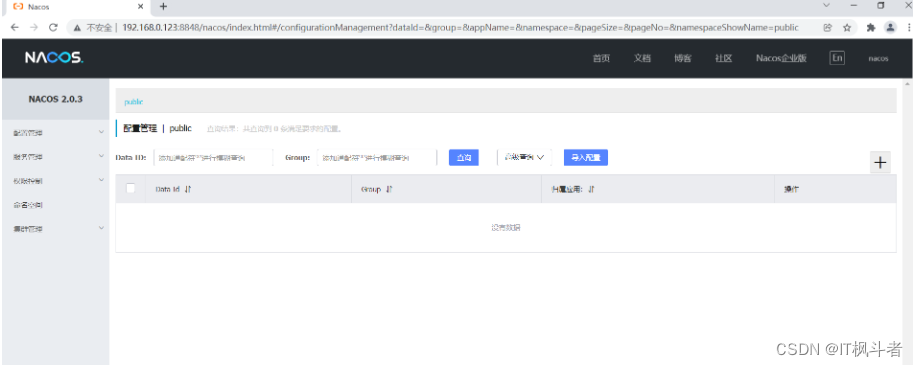The image size is (918, 367).
Task: Focus the Group input field
Action: pyautogui.click(x=377, y=157)
